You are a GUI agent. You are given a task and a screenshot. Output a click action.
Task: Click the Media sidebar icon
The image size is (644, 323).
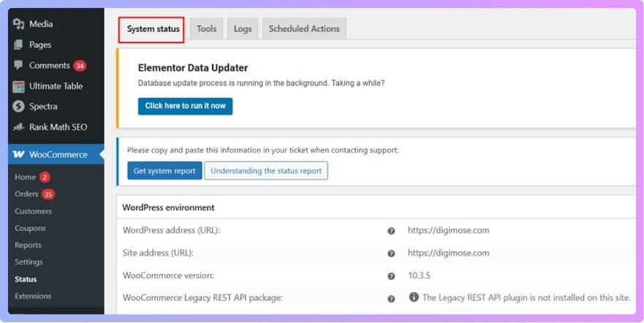click(x=18, y=24)
